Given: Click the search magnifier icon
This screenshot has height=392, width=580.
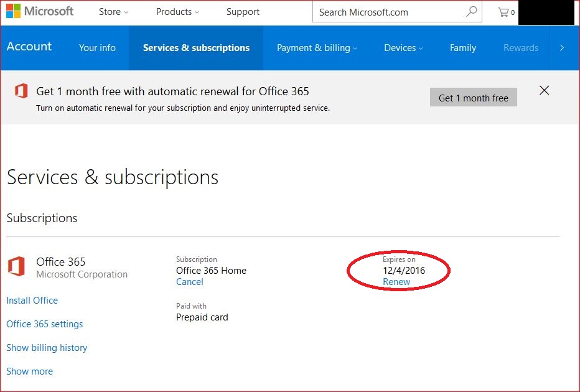Looking at the screenshot, I should [471, 12].
